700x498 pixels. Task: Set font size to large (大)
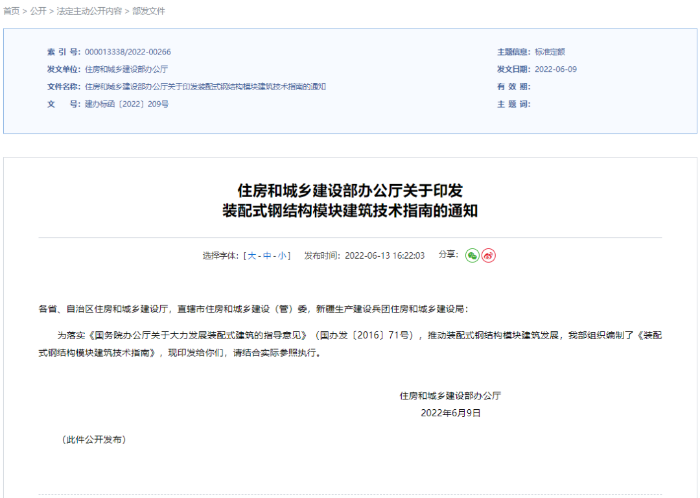tap(252, 256)
